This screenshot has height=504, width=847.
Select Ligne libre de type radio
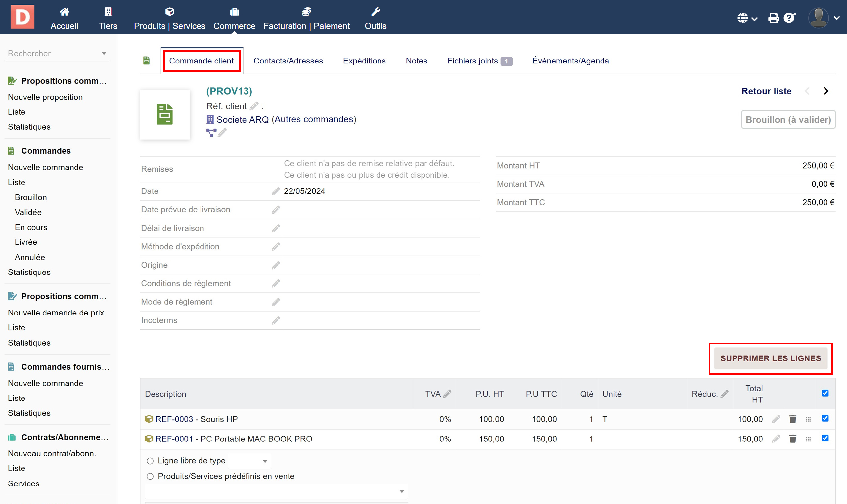tap(150, 461)
